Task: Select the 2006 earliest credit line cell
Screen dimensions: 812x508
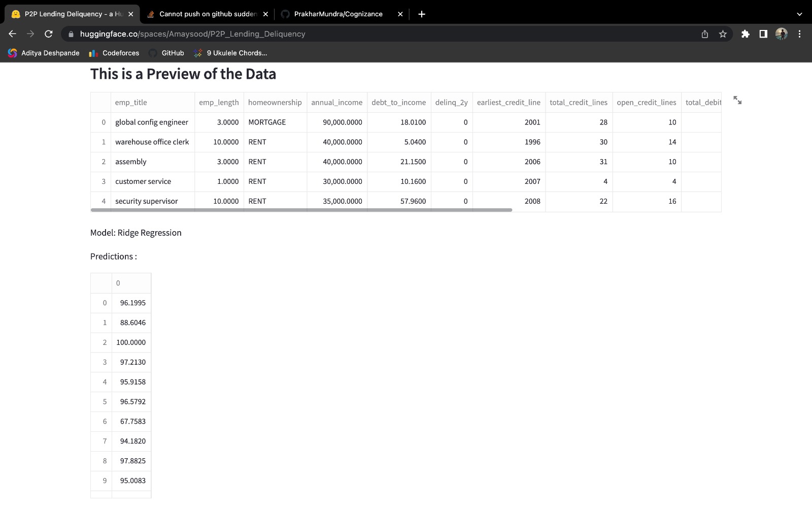Action: 509,162
